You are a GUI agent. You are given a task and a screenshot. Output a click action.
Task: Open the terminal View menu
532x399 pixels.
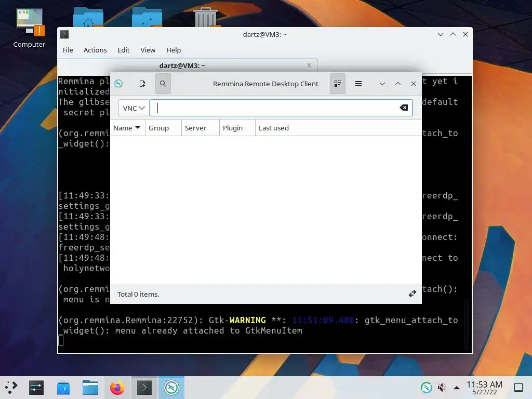coord(148,50)
